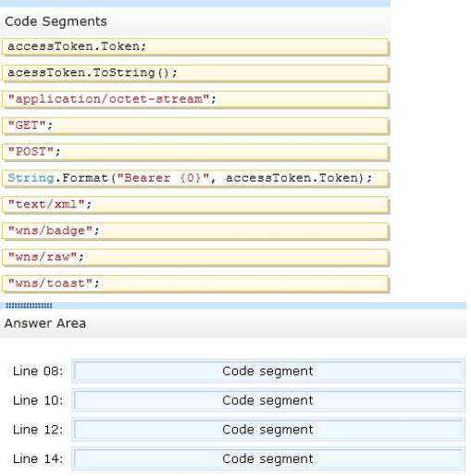Pick the "wns/raw"; code segment
The height and width of the screenshot is (476, 471).
195,257
